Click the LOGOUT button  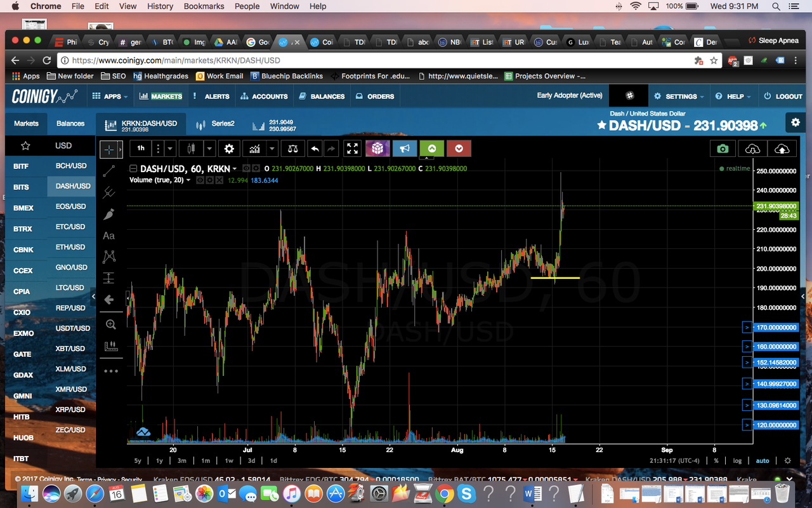click(783, 96)
